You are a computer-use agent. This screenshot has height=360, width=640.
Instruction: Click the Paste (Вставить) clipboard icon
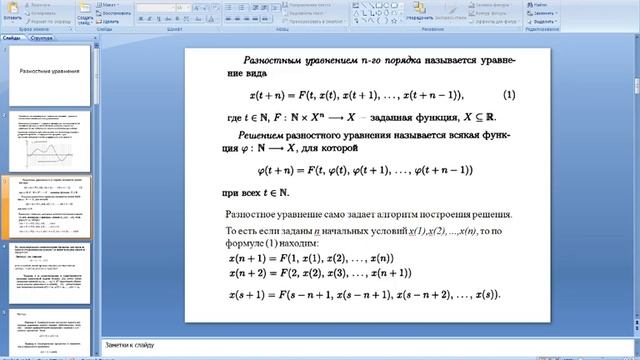[12, 8]
